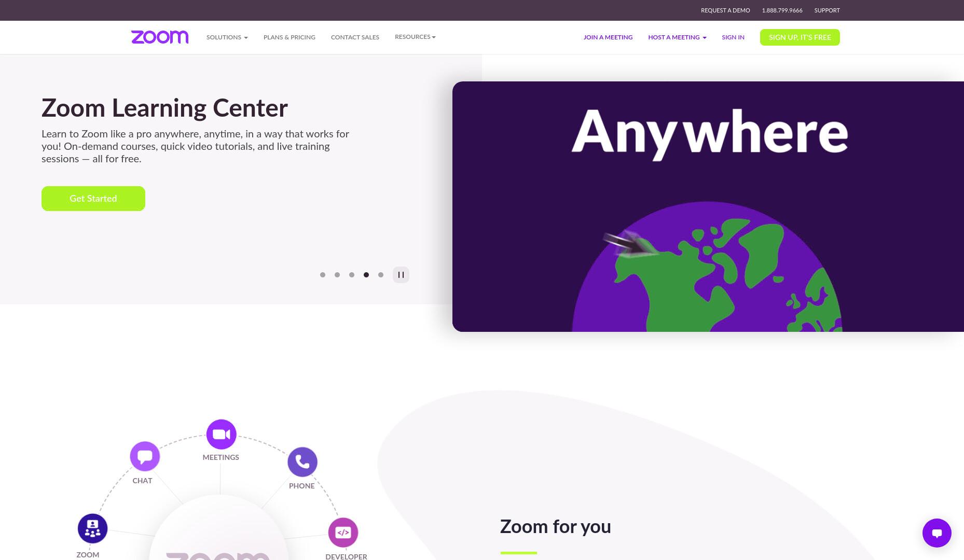Viewport: 964px width, 560px height.
Task: Open the Developer code icon
Action: [x=343, y=533]
